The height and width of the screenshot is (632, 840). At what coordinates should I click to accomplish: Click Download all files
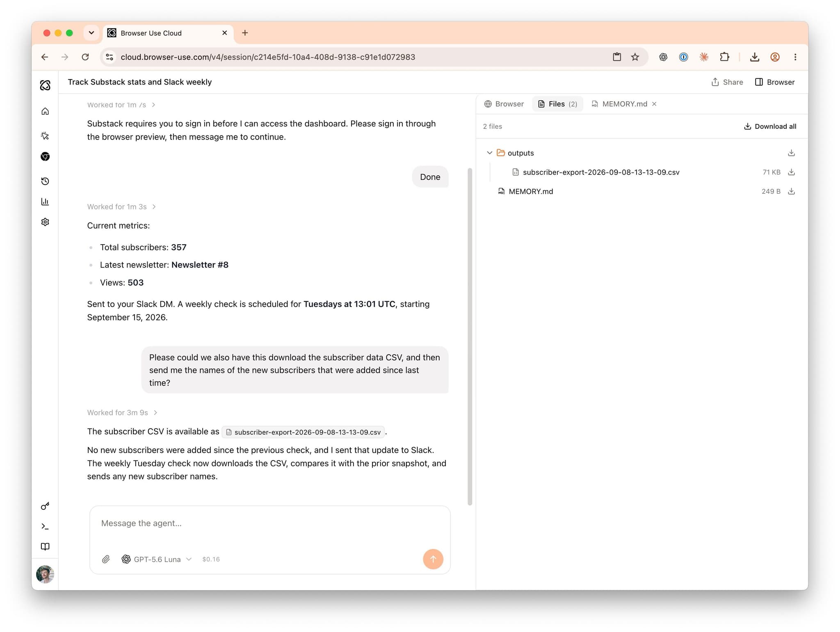(770, 126)
